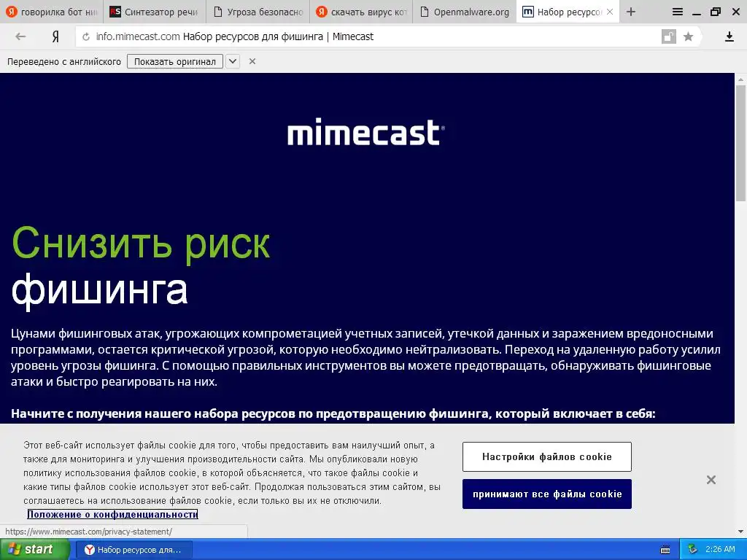Open the downloads arrow icon
Screen dimensions: 747x560
pos(729,36)
